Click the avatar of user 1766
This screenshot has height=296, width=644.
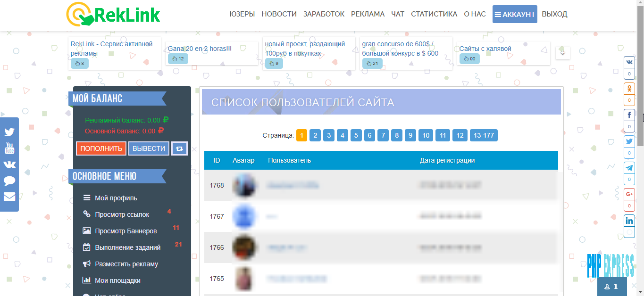click(x=244, y=247)
